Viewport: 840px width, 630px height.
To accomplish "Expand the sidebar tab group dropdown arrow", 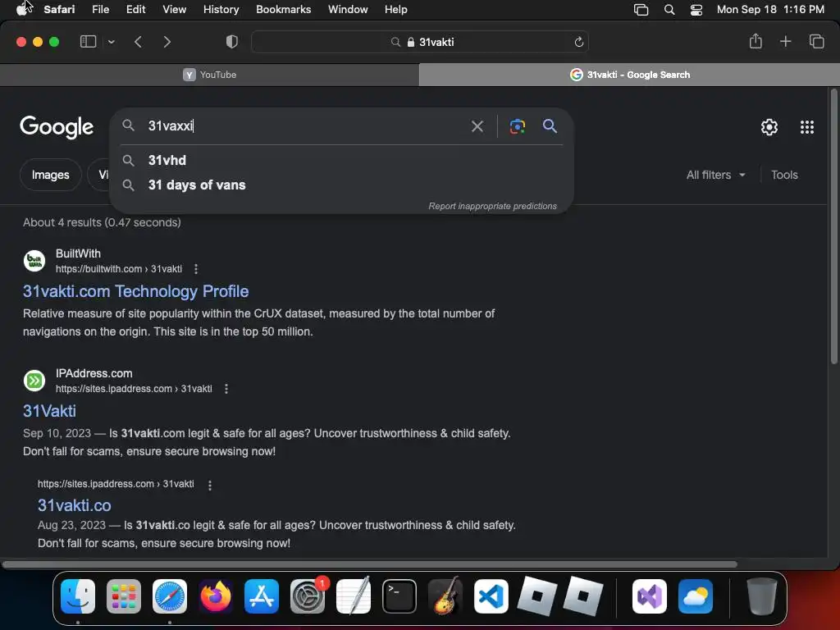I will coord(112,42).
